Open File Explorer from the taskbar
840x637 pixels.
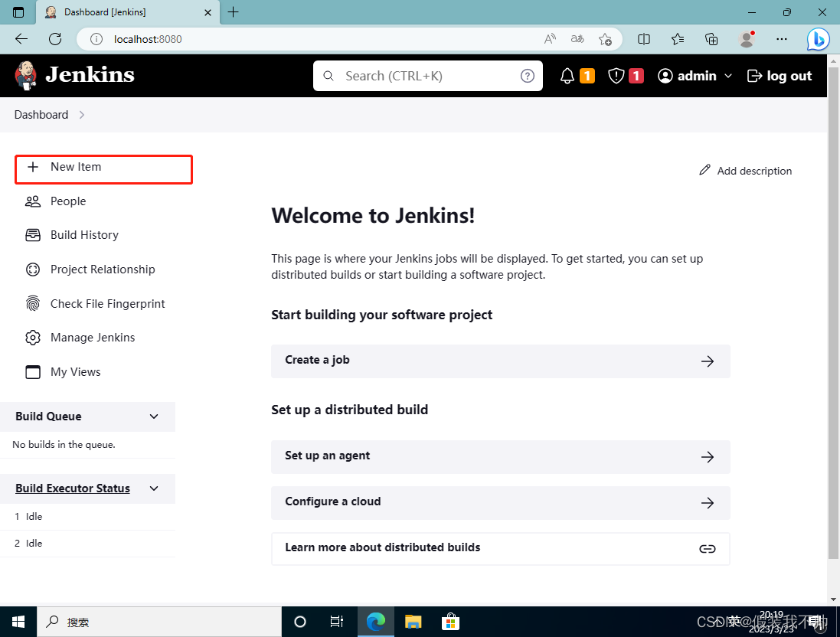[413, 622]
